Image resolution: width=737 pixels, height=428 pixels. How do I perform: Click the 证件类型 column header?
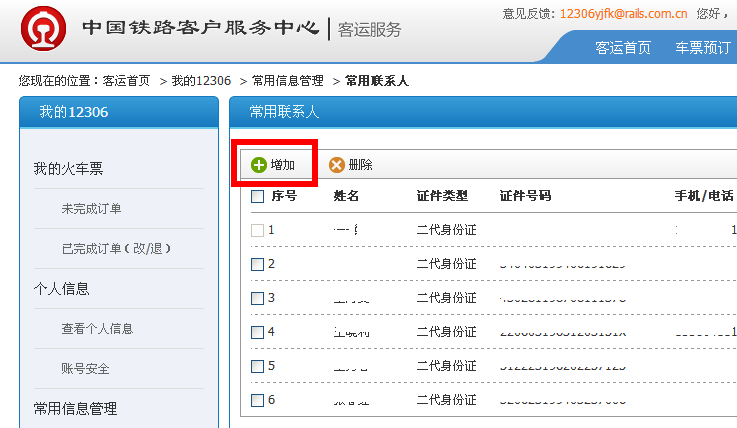(x=442, y=196)
